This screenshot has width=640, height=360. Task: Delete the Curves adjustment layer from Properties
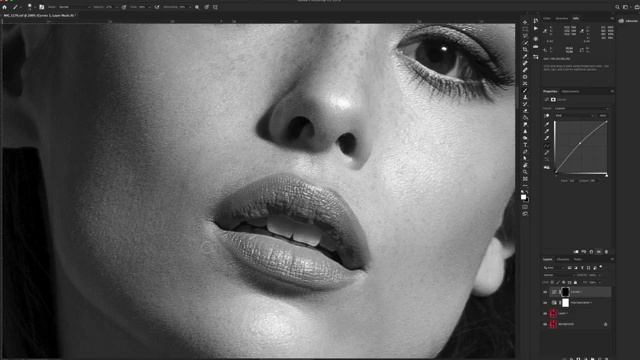tap(606, 252)
